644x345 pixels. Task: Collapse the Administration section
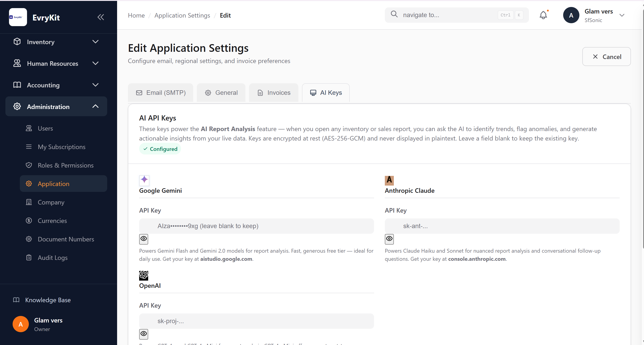click(95, 106)
